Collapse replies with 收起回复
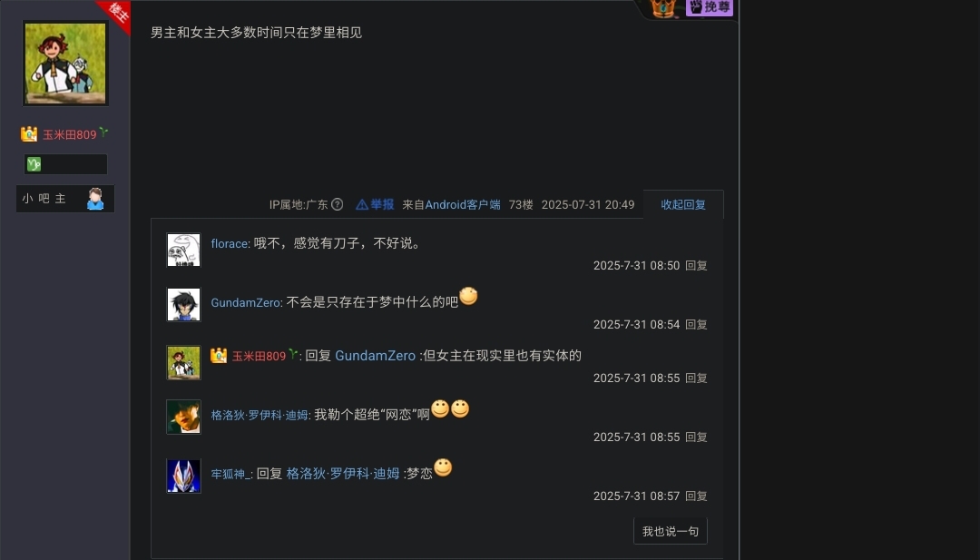The width and height of the screenshot is (980, 560). tap(683, 204)
